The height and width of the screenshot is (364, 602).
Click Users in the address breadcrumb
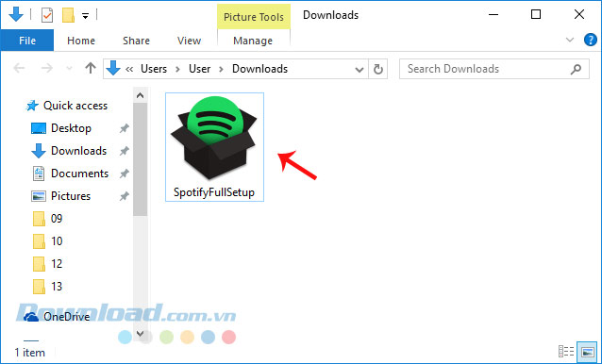point(154,69)
